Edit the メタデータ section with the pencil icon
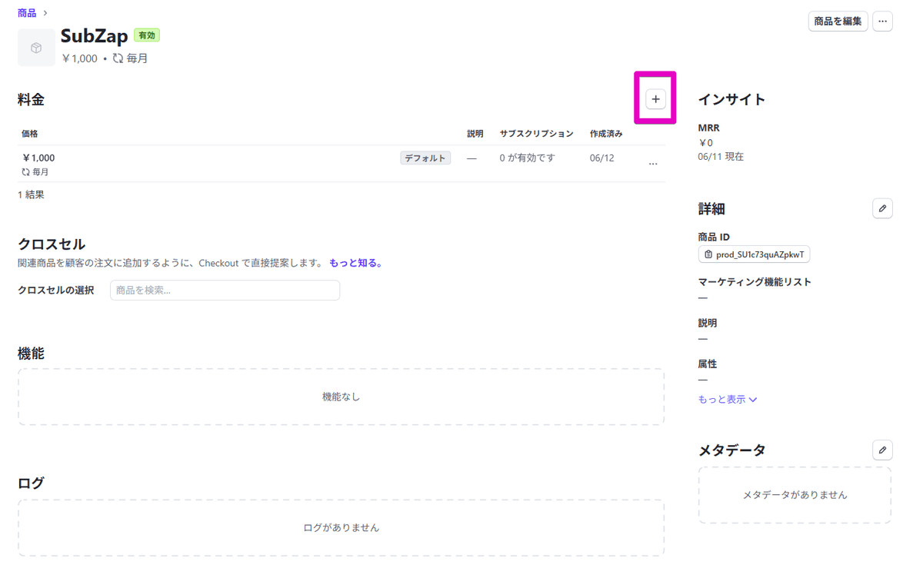Viewport: 923px width, 588px height. point(882,450)
